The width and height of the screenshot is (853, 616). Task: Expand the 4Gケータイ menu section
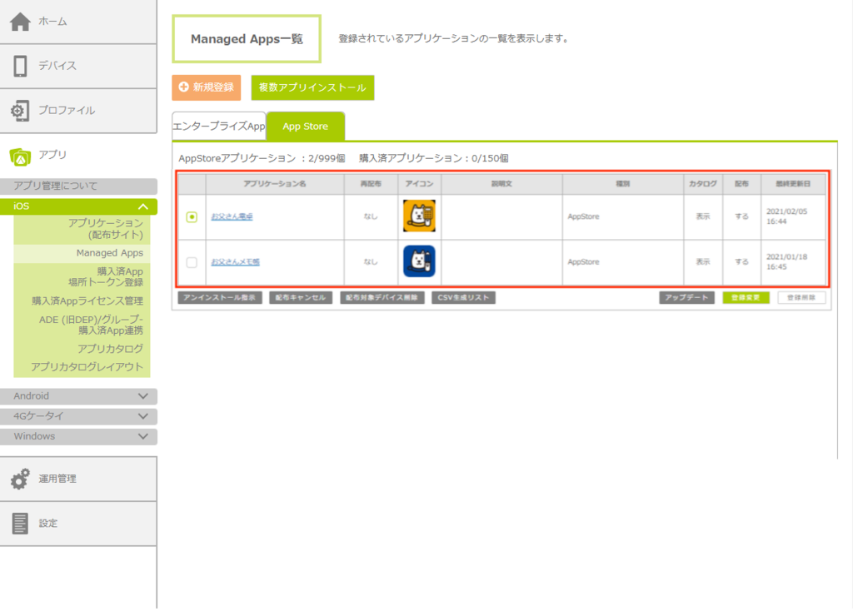(x=143, y=416)
